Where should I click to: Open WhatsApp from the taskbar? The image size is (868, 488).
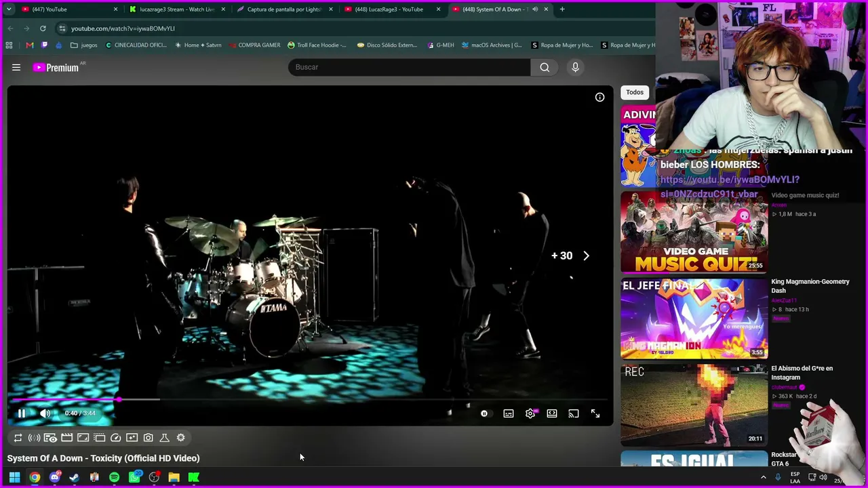tap(134, 477)
